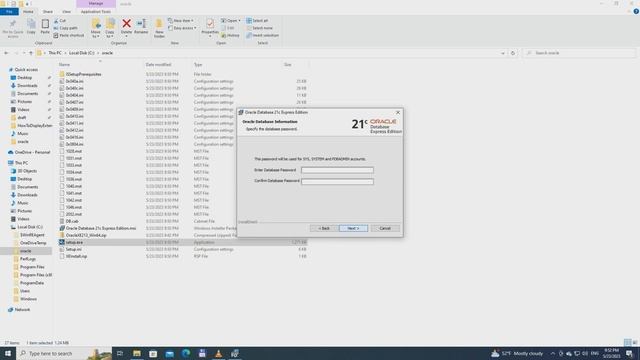Screen dimensions: 640x360
Task: Sort by the Name column header
Action: pos(64,64)
